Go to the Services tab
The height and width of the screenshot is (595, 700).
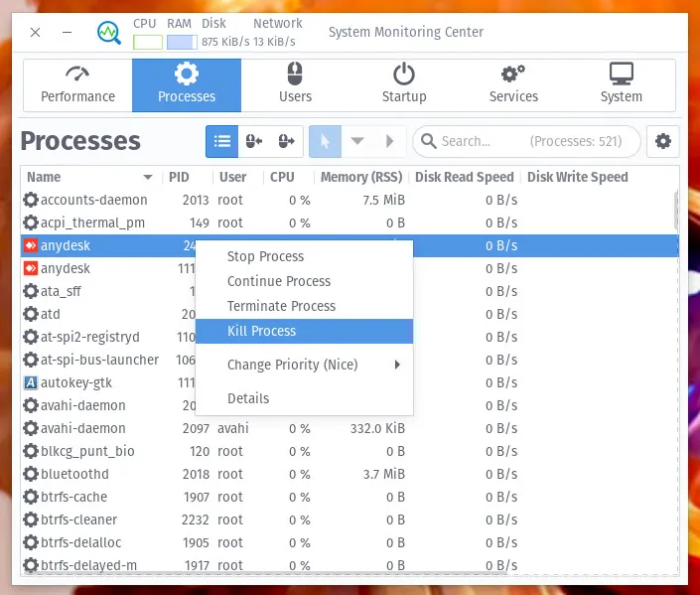(513, 84)
